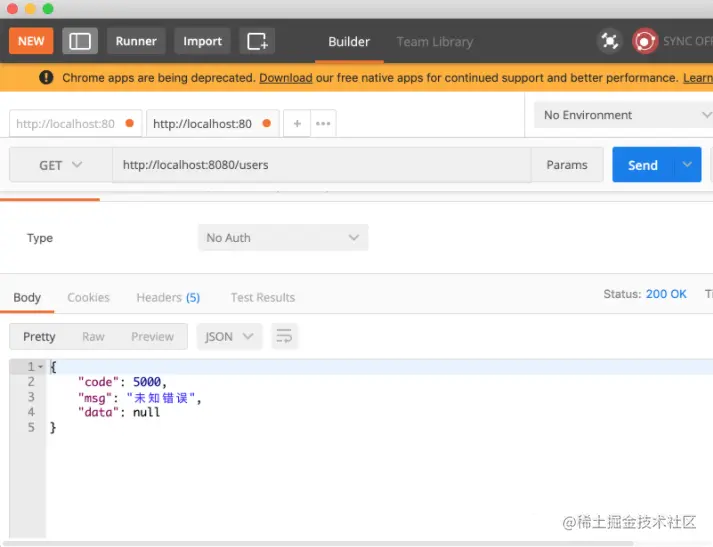The width and height of the screenshot is (713, 547).
Task: Open the GET method dropdown
Action: pyautogui.click(x=61, y=165)
